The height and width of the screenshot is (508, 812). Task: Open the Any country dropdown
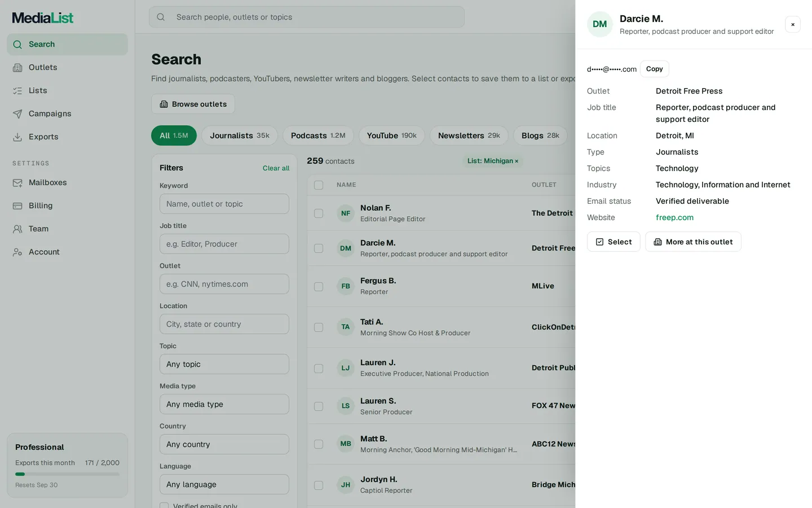coord(224,444)
